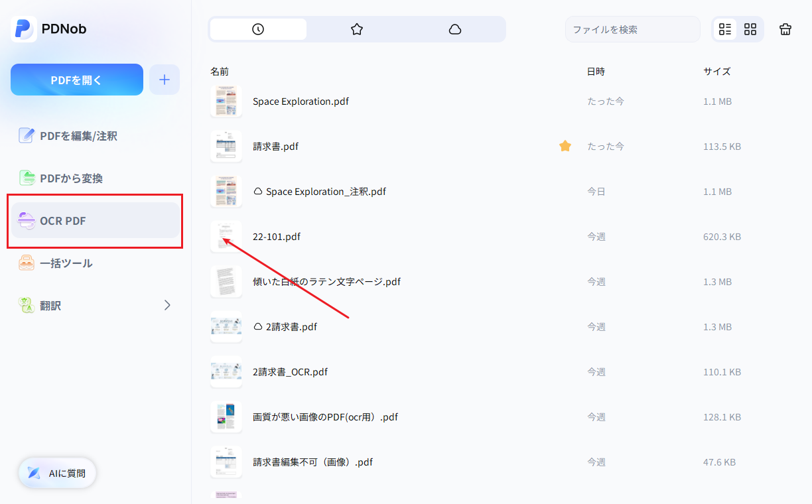
Task: Open the Recent files tab with clock icon
Action: 258,29
